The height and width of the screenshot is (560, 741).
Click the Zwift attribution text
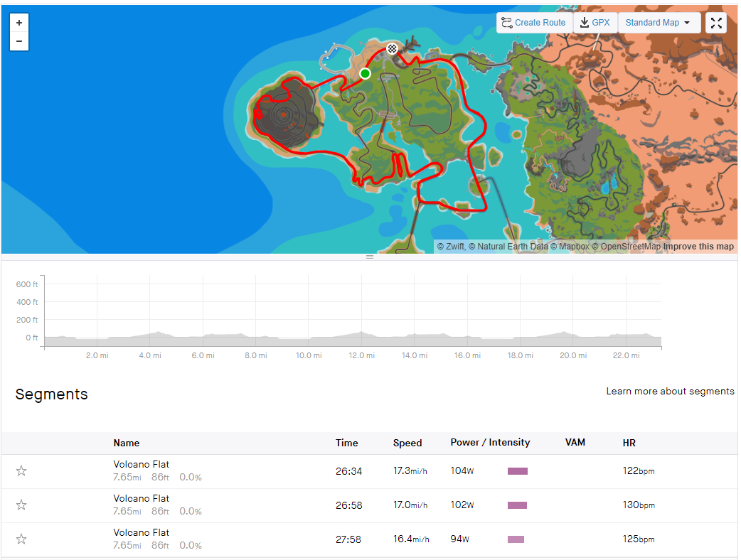click(451, 247)
